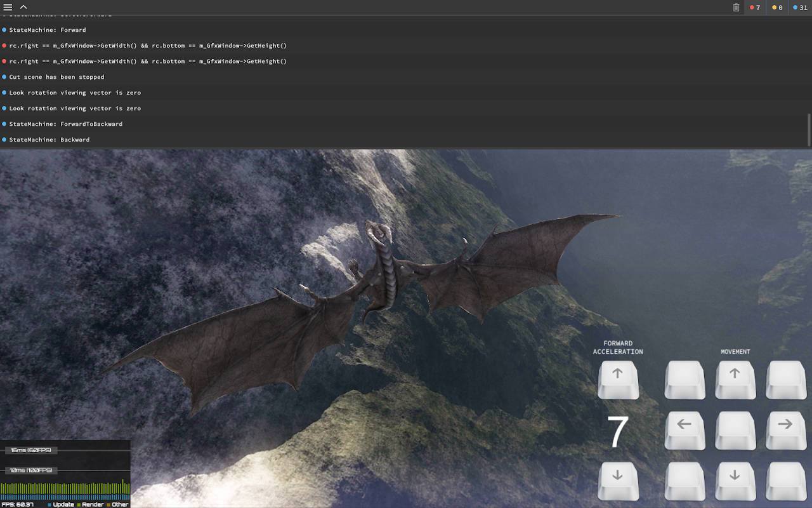Toggle the blue info filter showing 31
The width and height of the screenshot is (812, 508).
800,8
